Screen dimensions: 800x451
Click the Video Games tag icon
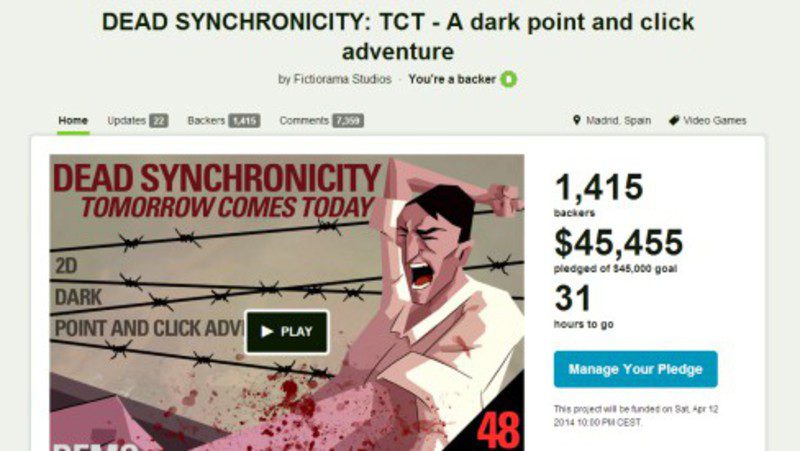674,120
